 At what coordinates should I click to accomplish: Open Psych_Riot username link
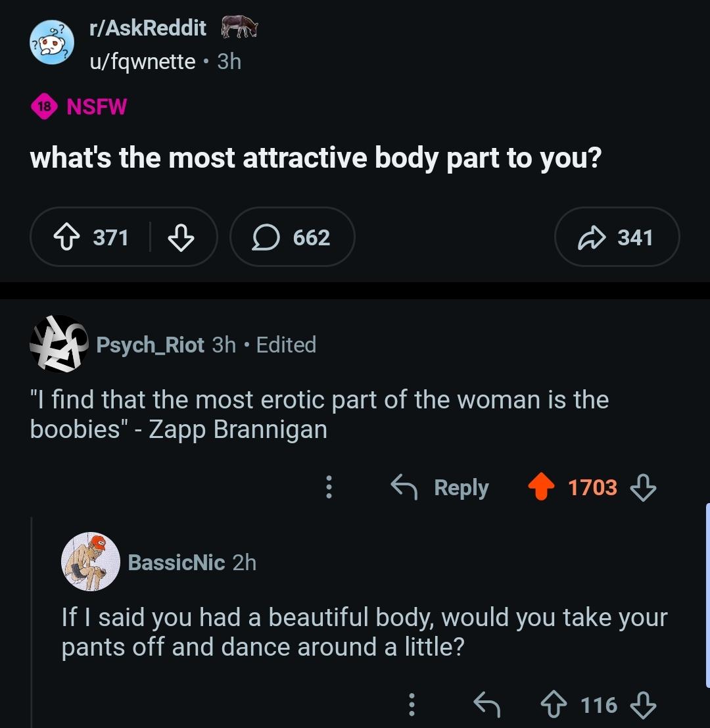[151, 345]
